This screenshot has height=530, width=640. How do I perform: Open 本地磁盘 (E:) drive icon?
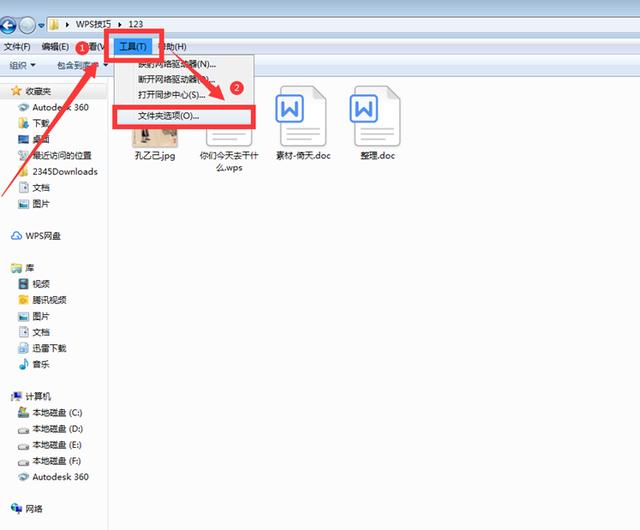pyautogui.click(x=24, y=445)
